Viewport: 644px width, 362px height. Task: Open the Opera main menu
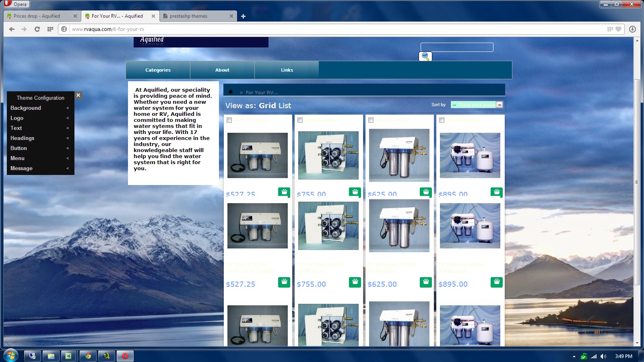click(16, 4)
